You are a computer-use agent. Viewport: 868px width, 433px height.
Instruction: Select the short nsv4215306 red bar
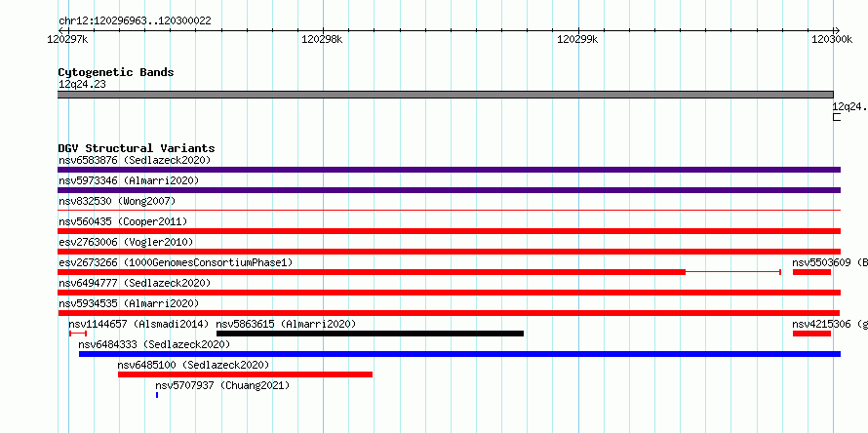pos(811,334)
